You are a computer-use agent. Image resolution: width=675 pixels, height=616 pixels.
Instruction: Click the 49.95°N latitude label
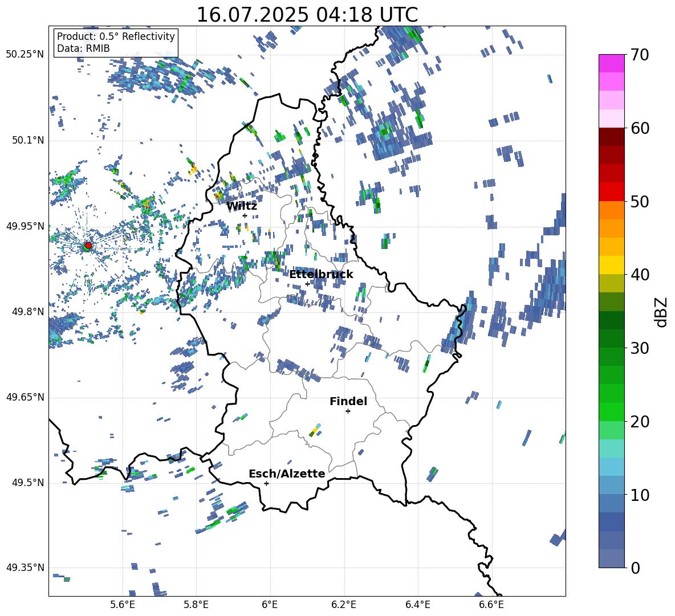click(25, 226)
